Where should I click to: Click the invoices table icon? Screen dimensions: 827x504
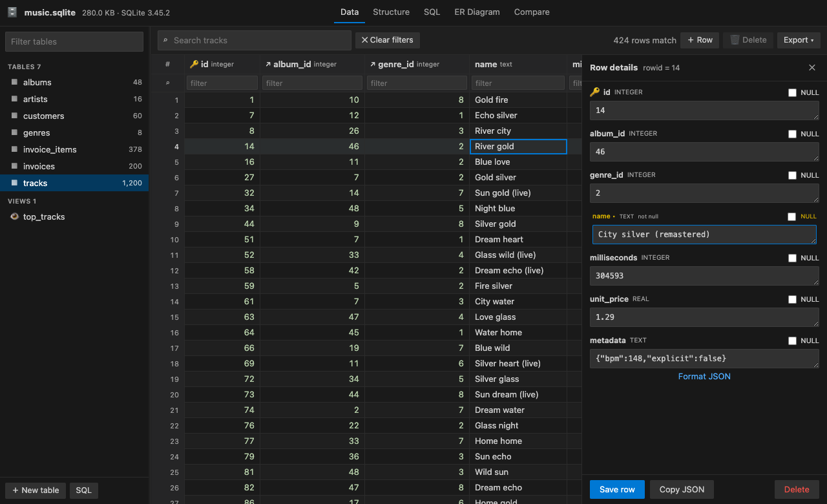tap(14, 166)
